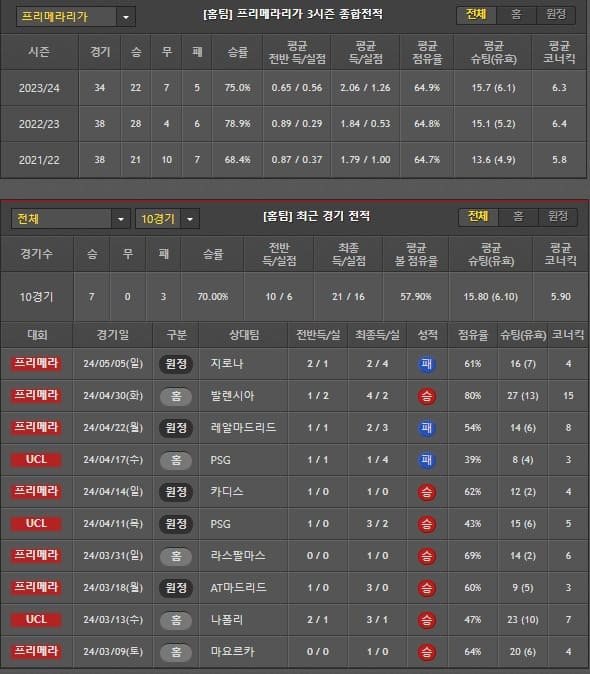Click 프리메라 badge for 24/04/30 match
The image size is (590, 674).
click(36, 395)
